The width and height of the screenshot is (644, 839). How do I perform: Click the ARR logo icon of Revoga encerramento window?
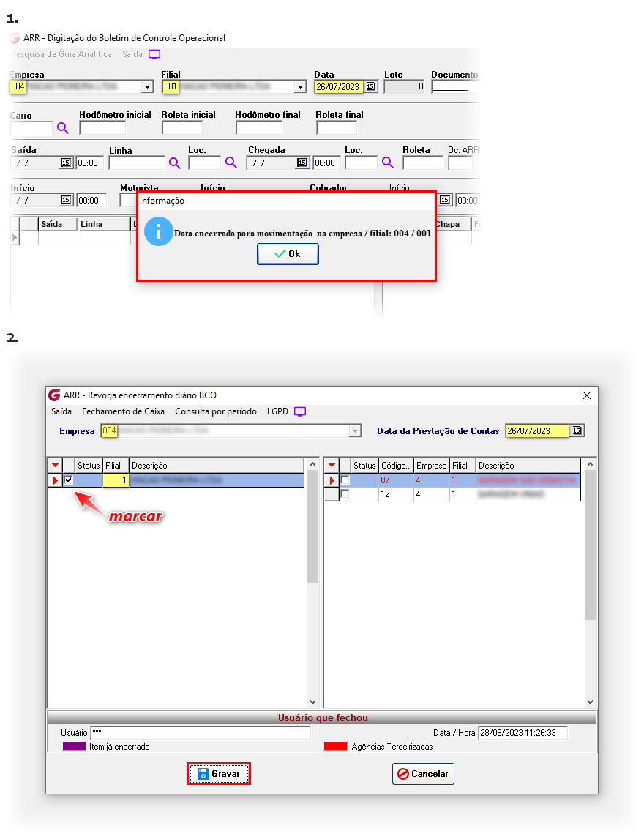coord(54,395)
